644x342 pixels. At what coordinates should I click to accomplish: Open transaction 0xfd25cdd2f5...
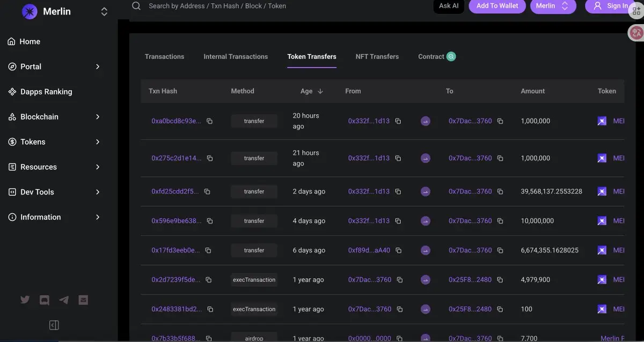tap(175, 191)
